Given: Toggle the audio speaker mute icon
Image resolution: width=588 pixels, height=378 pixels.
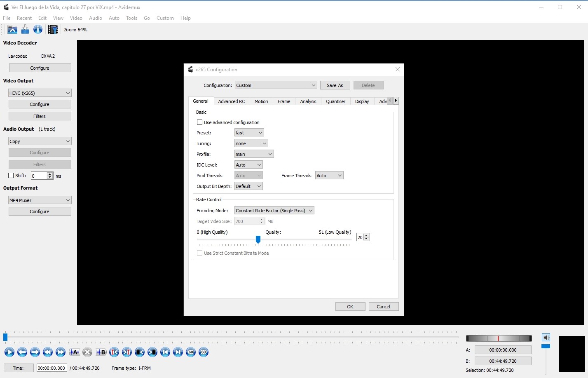Looking at the screenshot, I should coord(546,337).
